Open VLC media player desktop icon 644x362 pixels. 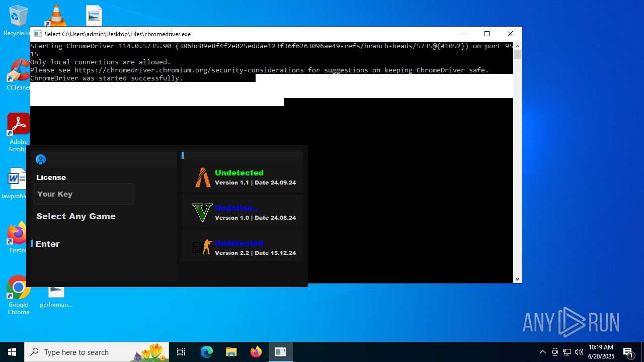pyautogui.click(x=56, y=15)
